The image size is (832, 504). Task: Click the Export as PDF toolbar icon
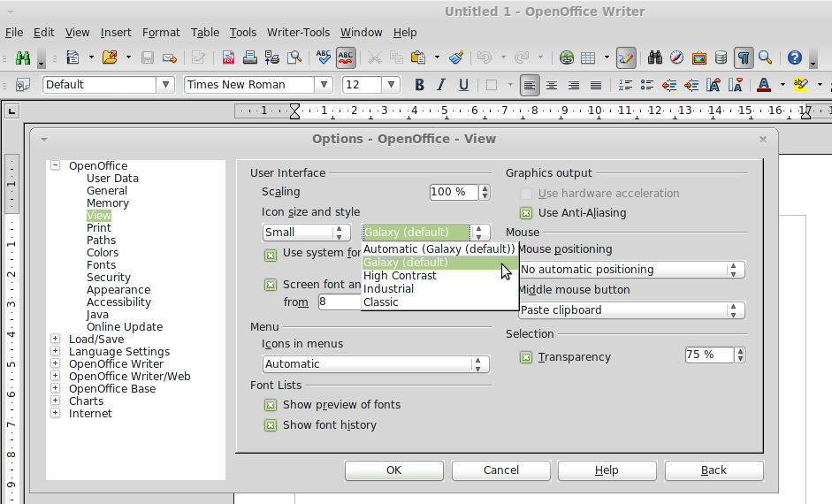point(228,58)
